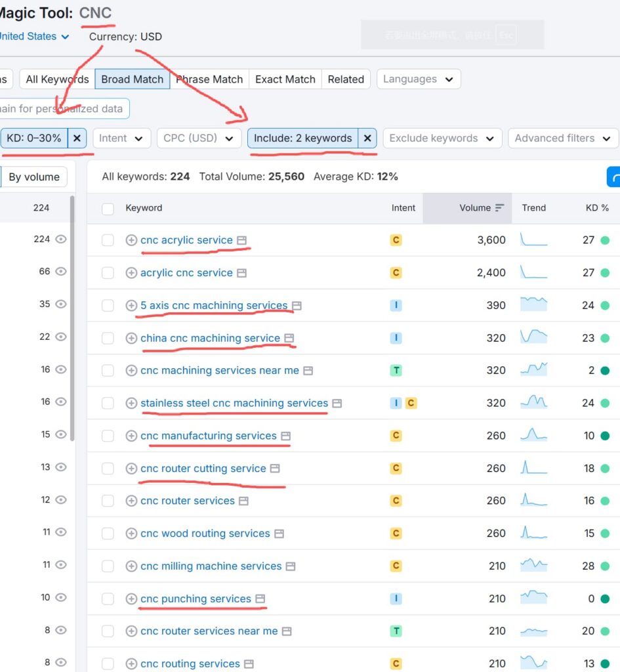Click the Volume column sort icon
The image size is (620, 672).
coord(499,208)
